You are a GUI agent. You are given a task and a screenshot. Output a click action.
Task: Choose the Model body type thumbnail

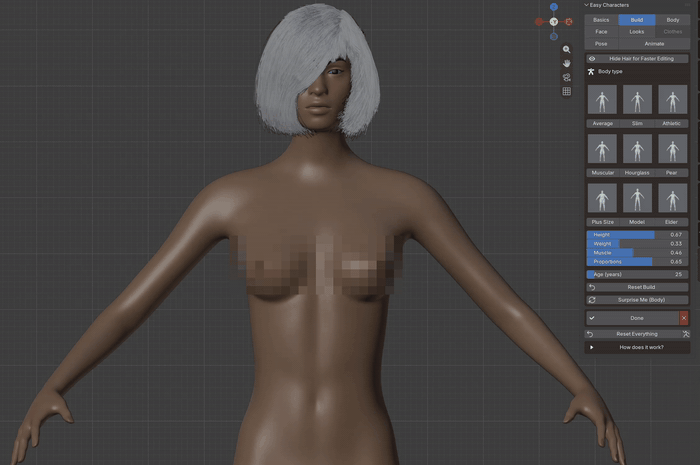(637, 198)
